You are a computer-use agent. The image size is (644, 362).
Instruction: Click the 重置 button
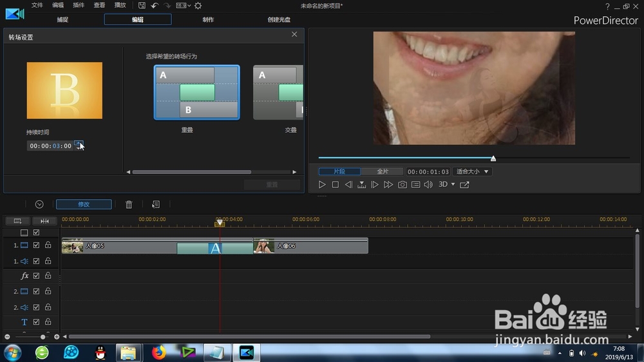[x=272, y=184]
